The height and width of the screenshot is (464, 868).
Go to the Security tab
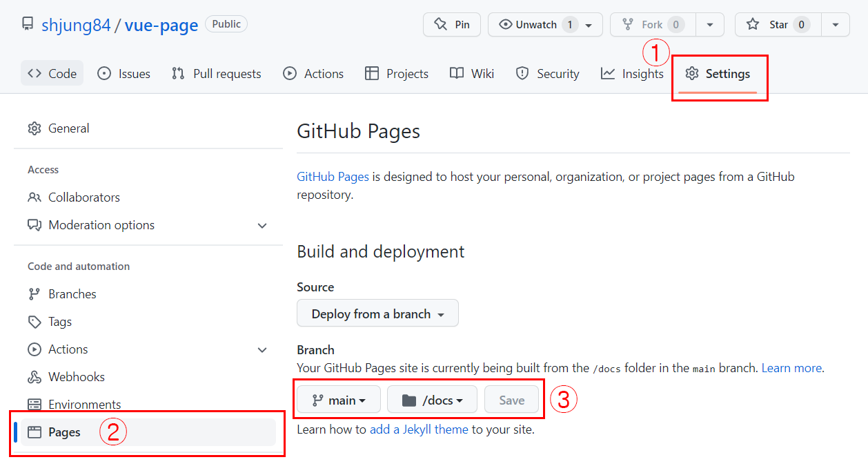coord(548,73)
